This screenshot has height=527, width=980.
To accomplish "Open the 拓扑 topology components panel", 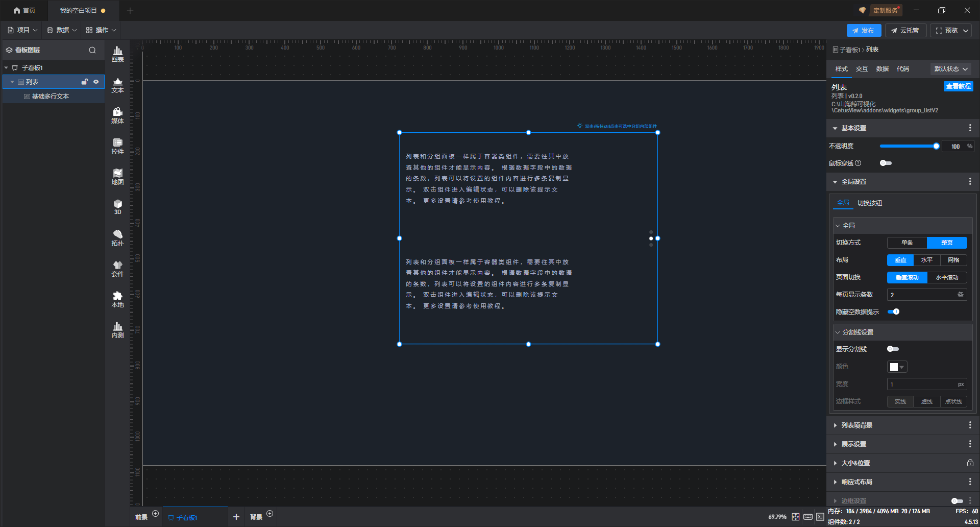I will click(x=117, y=238).
